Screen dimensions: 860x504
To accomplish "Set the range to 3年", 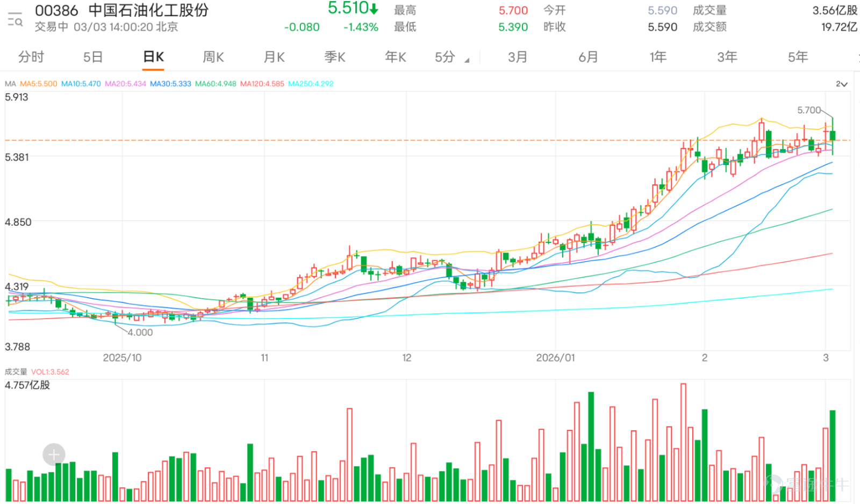I will pos(727,57).
